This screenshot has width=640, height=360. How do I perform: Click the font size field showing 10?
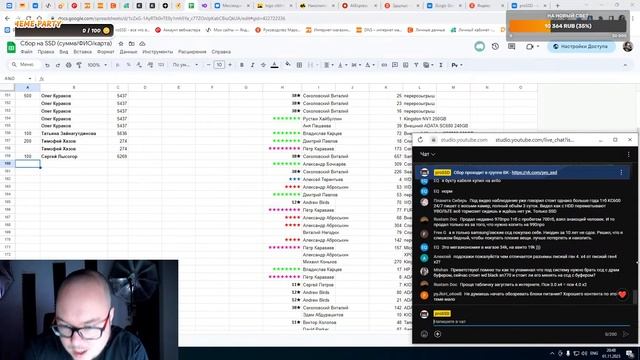[219, 65]
